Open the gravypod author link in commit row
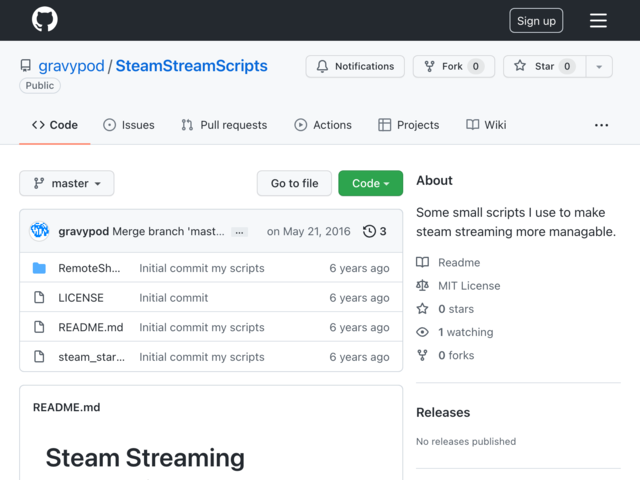The width and height of the screenshot is (640, 480). pos(84,231)
